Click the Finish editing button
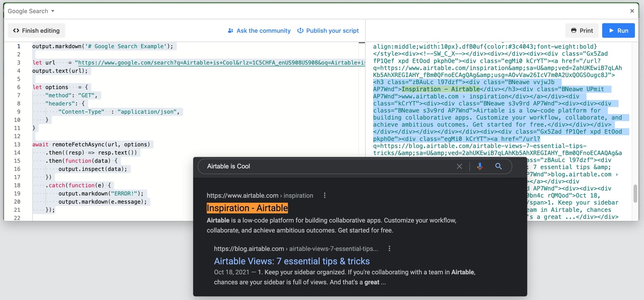This screenshot has width=644, height=300. pos(36,31)
